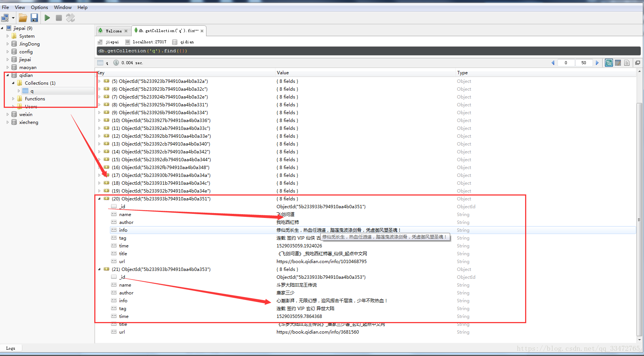
Task: Collapse the jiepai (9) connection node
Action: coord(2,28)
